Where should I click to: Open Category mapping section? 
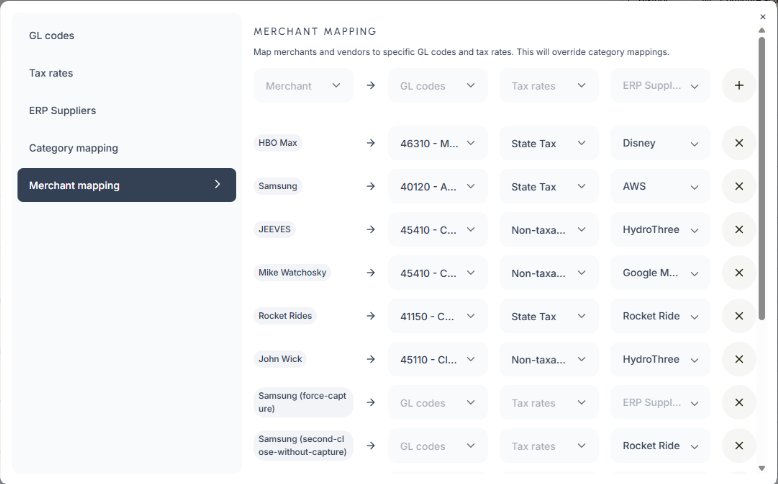tap(73, 148)
